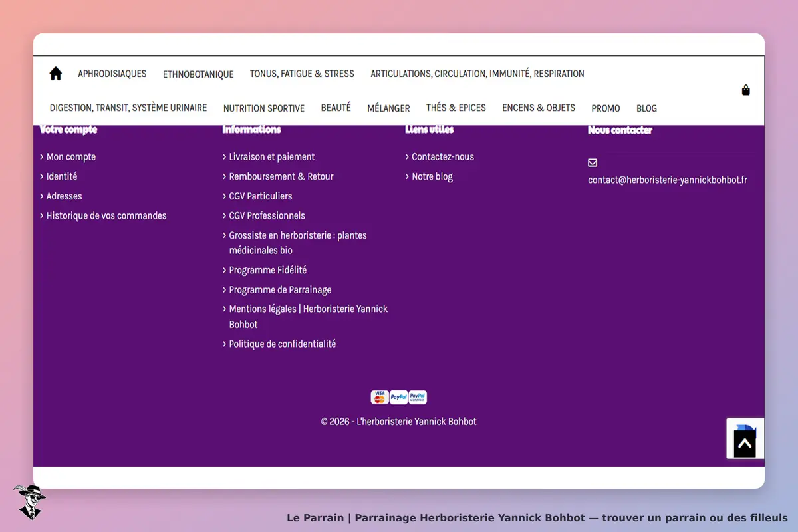
Task: Visit the Notre blog link
Action: click(432, 176)
